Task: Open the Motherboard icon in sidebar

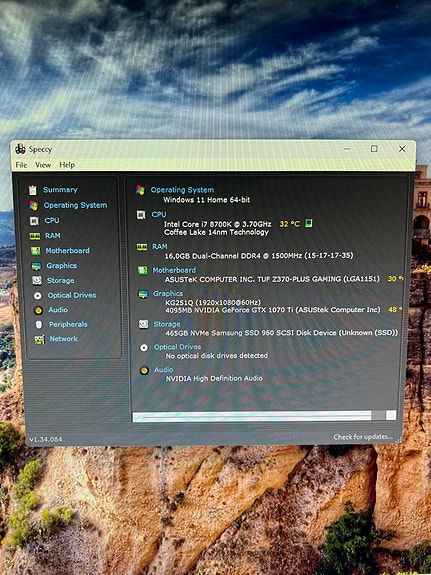Action: [x=35, y=251]
